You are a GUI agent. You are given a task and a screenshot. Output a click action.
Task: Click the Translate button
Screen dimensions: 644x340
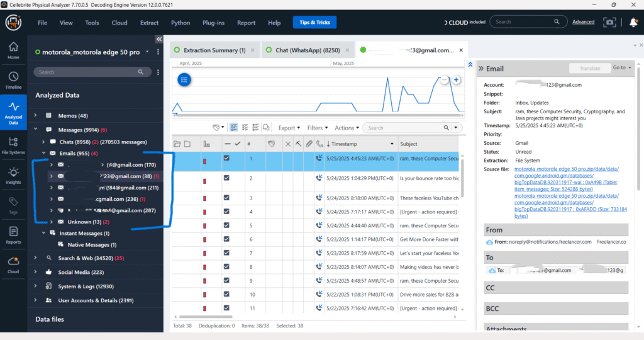tap(590, 68)
